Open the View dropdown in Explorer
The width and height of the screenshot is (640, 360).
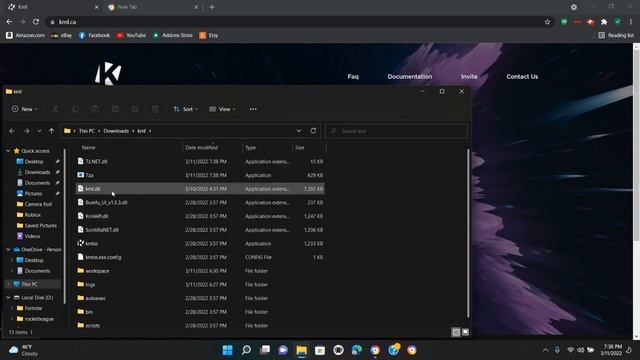tap(222, 109)
